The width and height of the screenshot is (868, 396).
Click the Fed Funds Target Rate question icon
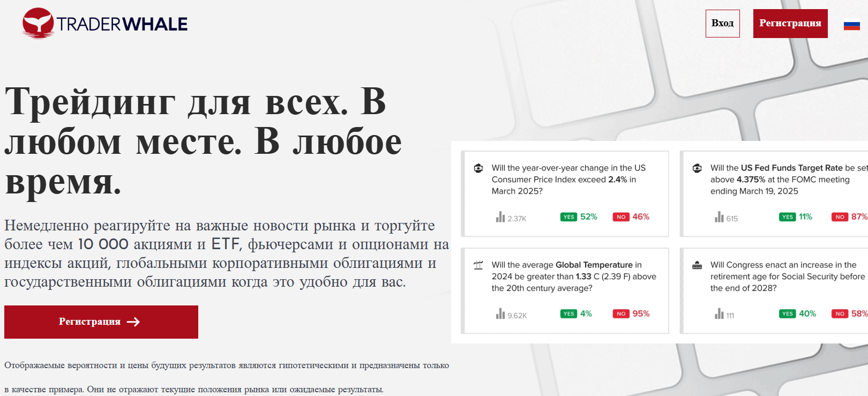click(697, 168)
